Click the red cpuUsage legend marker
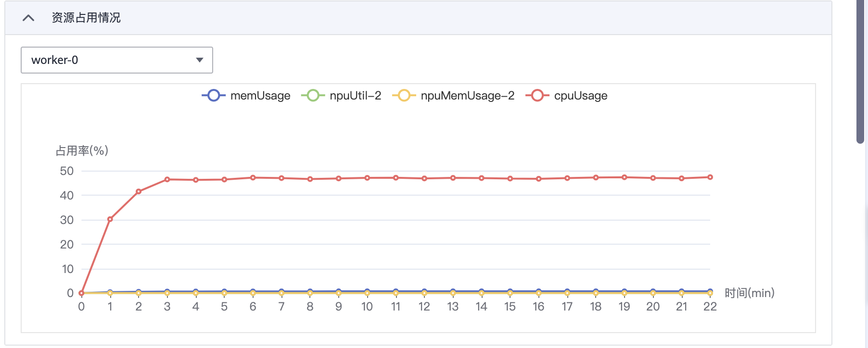This screenshot has height=348, width=868. point(537,96)
